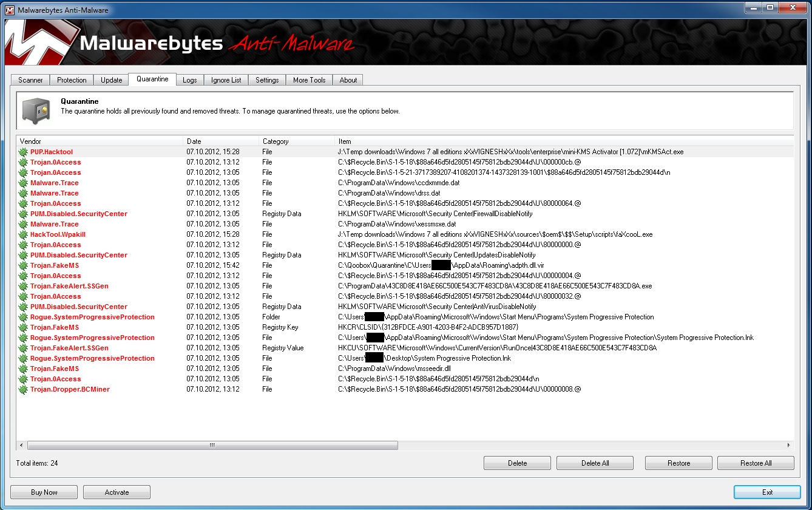Click the bug icon beside HackTool.Wpakill

[x=23, y=234]
